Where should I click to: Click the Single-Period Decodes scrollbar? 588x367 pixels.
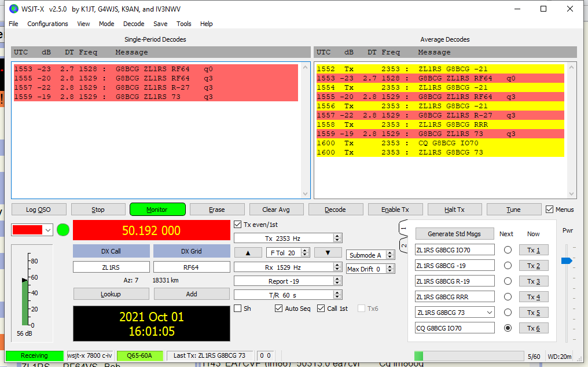305,131
